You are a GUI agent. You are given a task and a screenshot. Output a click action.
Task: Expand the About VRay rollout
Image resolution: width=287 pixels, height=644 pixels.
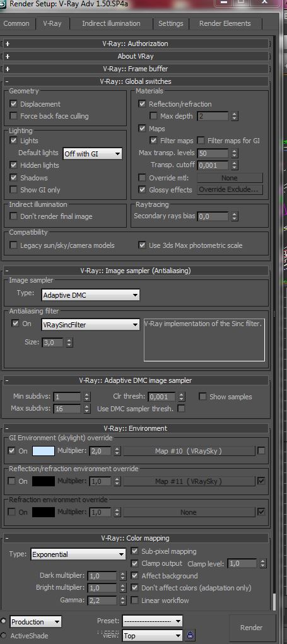click(136, 56)
